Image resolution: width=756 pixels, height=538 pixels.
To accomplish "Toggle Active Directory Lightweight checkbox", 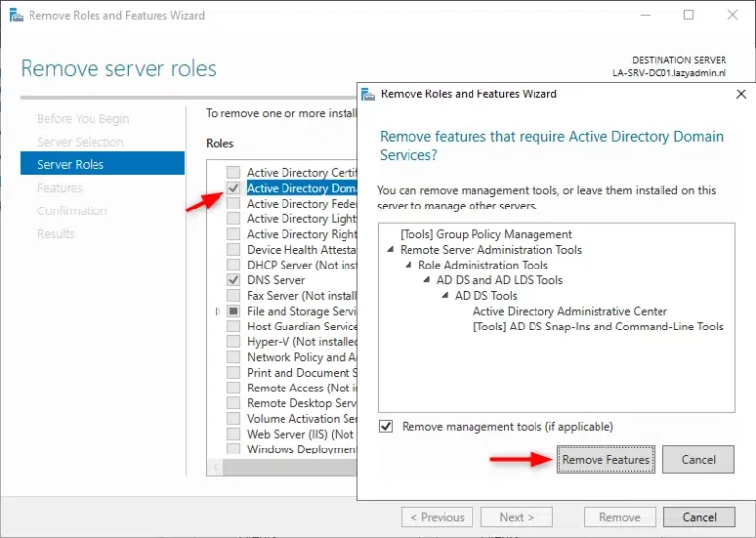I will pos(234,218).
